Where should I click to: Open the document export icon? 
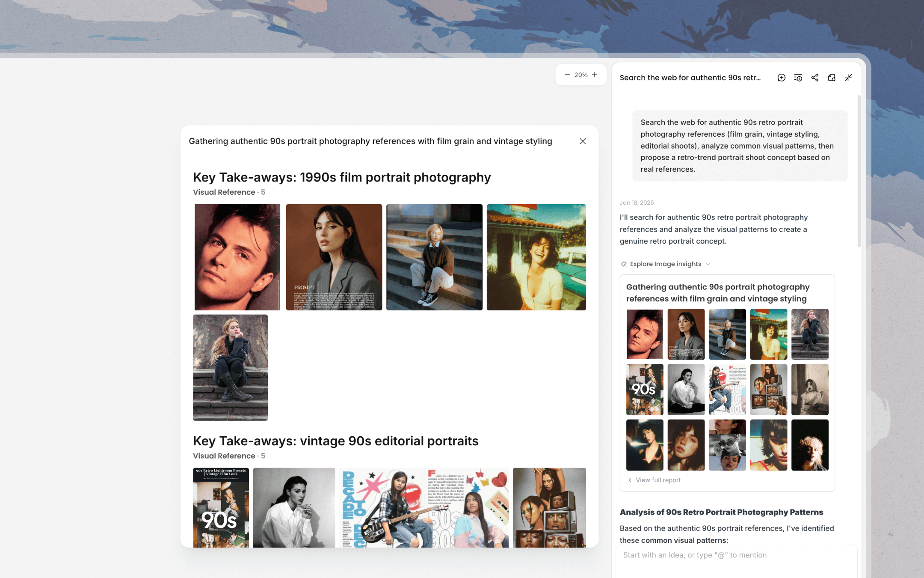pos(832,77)
